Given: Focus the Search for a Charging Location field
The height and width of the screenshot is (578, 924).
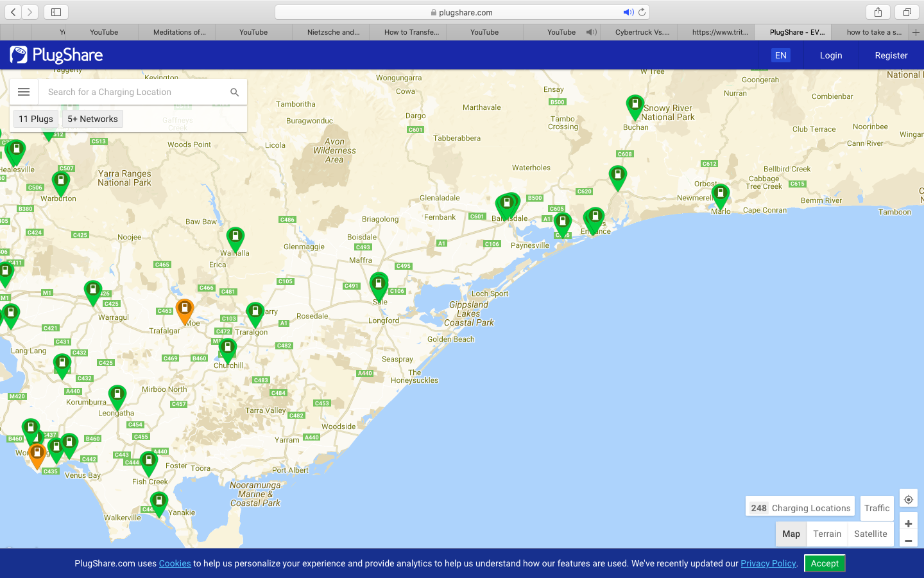Looking at the screenshot, I should tap(135, 92).
